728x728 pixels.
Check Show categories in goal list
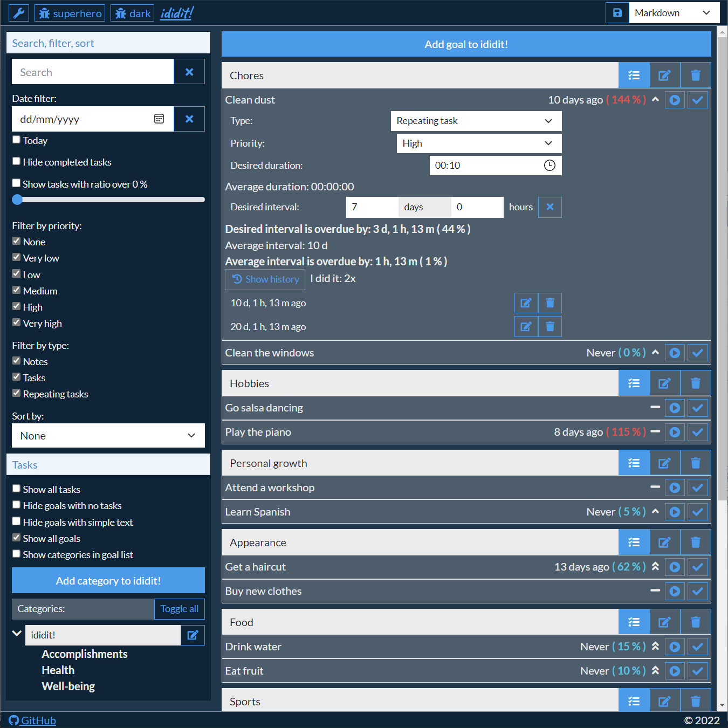pos(16,554)
